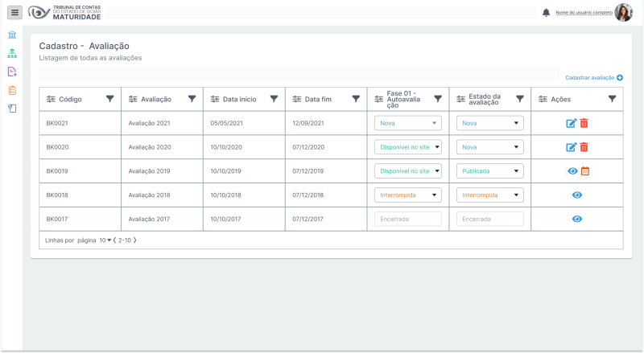Open Fase 01 dropdown for BK0020
644x353 pixels.
tap(408, 147)
